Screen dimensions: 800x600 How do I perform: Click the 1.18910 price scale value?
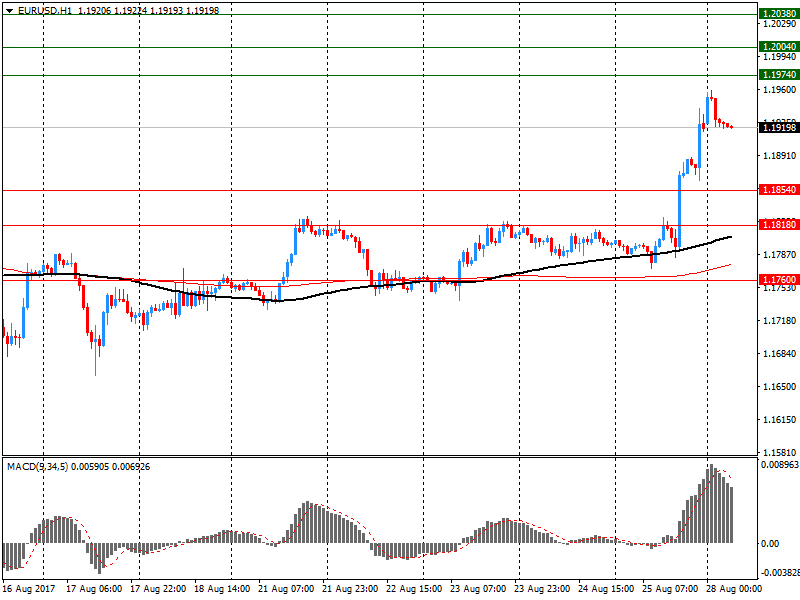(x=779, y=156)
